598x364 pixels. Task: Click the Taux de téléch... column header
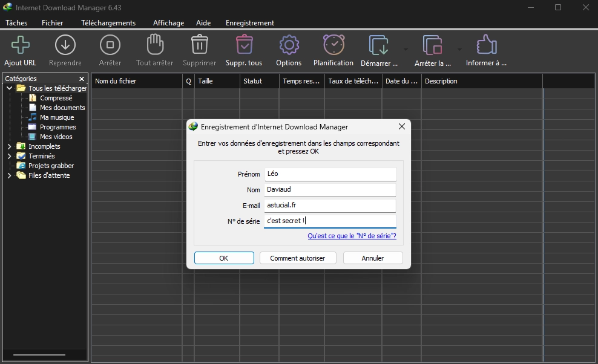pos(353,81)
